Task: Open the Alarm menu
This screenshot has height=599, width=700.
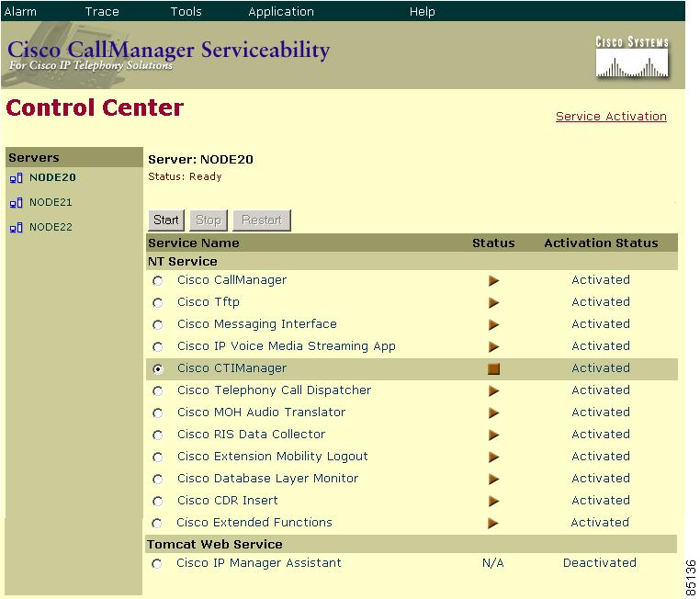Action: click(x=20, y=12)
